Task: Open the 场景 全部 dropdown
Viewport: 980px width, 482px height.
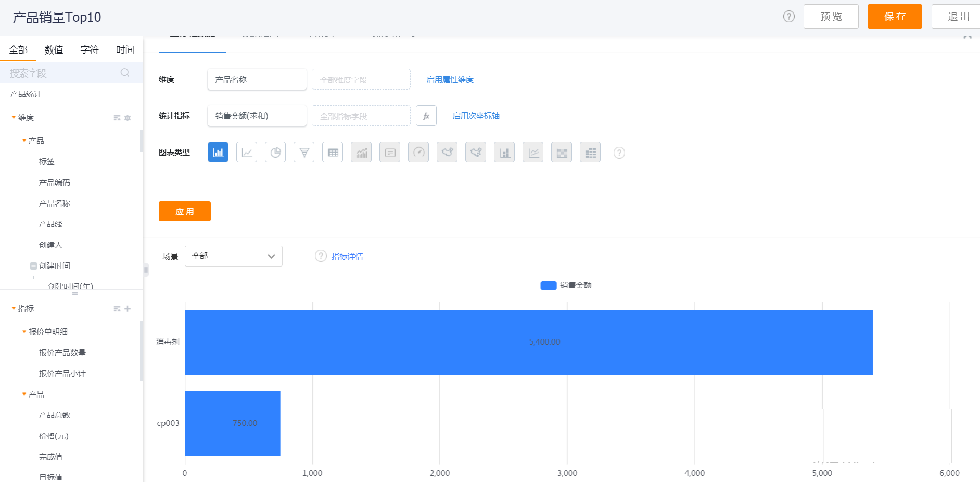Action: point(234,256)
